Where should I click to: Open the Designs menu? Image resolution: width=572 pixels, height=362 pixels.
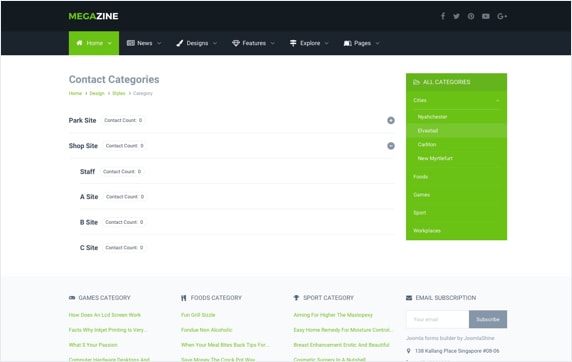(x=197, y=43)
